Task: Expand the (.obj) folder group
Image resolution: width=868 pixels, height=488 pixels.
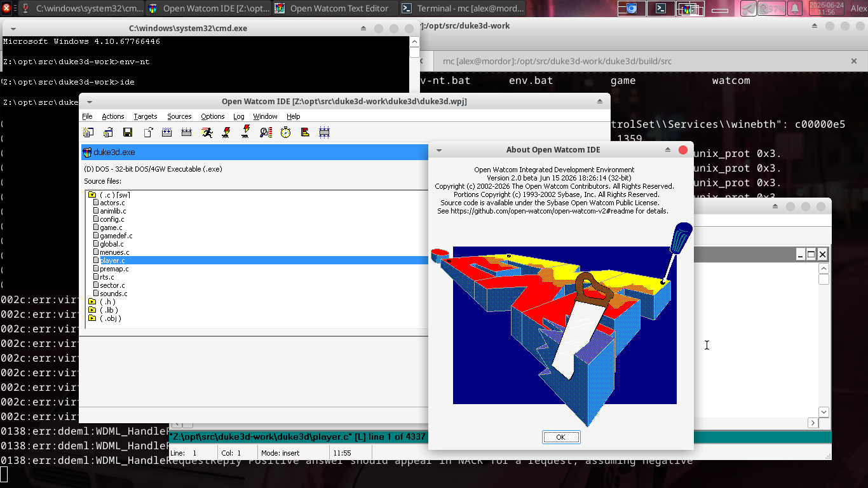Action: coord(92,318)
